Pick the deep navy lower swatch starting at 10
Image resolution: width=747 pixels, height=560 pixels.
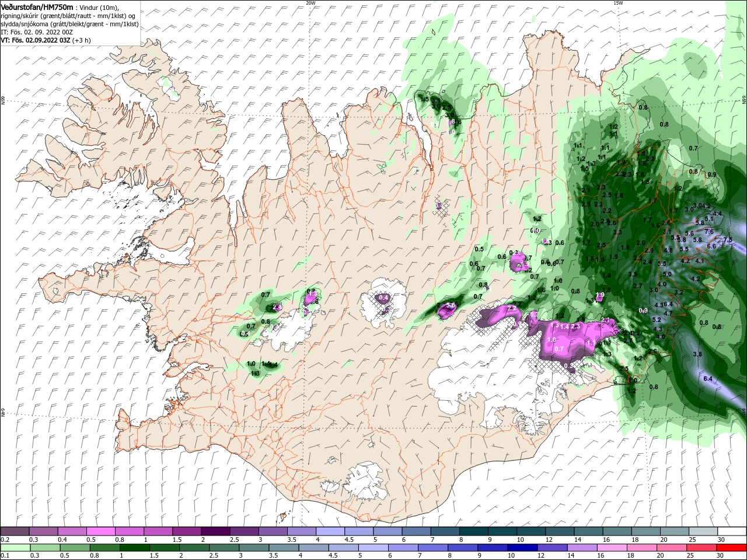(x=522, y=548)
